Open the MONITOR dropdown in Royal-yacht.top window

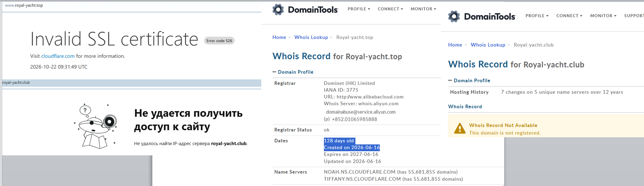tap(423, 9)
